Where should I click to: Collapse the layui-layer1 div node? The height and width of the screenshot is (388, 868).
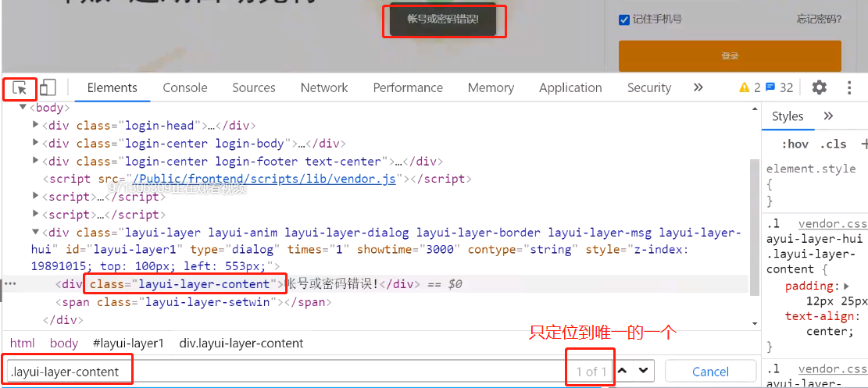pos(37,232)
